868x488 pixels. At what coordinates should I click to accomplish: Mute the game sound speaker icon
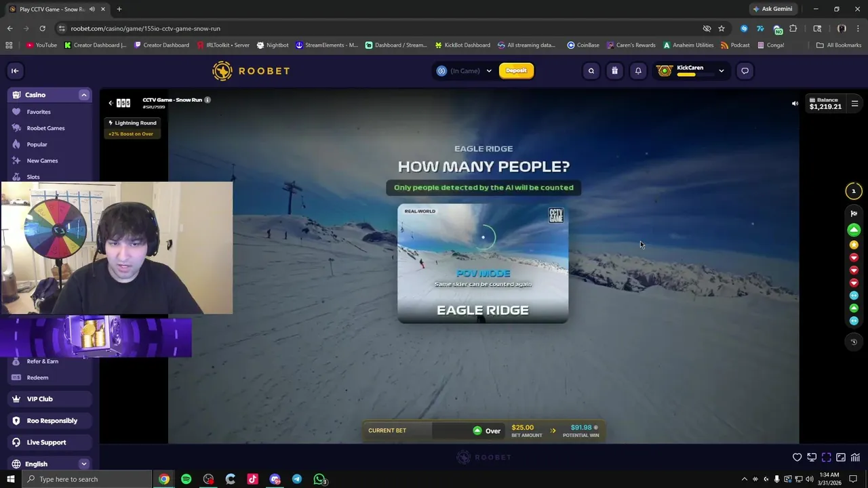[795, 104]
